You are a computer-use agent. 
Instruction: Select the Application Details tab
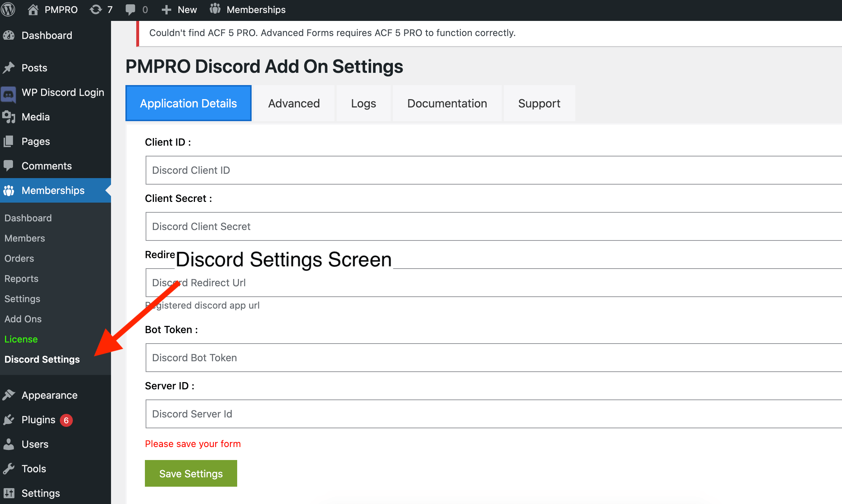click(x=188, y=103)
